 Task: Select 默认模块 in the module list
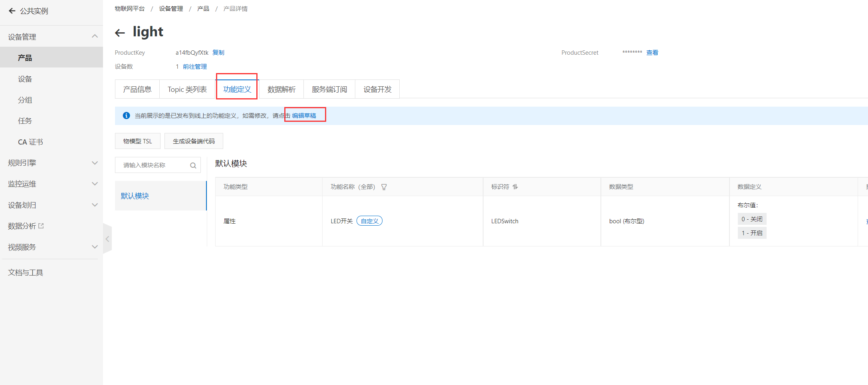tap(161, 196)
